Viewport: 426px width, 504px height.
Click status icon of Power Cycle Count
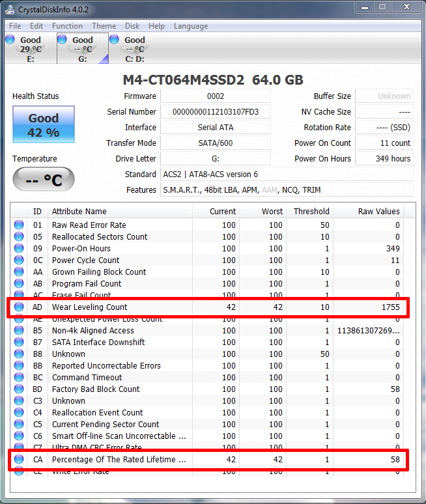coord(19,260)
